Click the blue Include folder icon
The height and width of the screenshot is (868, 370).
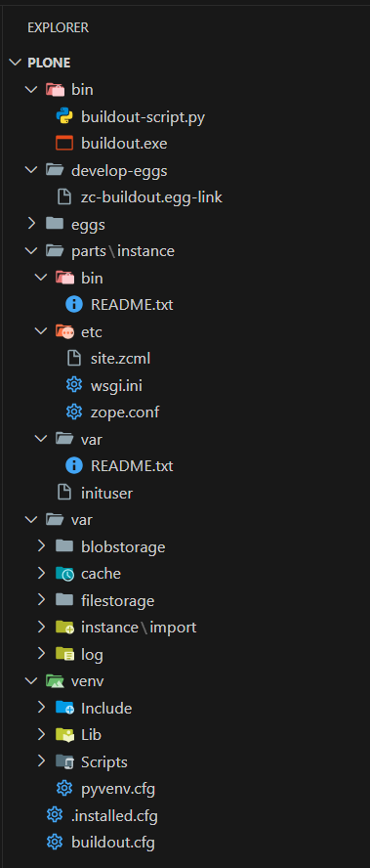point(64,708)
